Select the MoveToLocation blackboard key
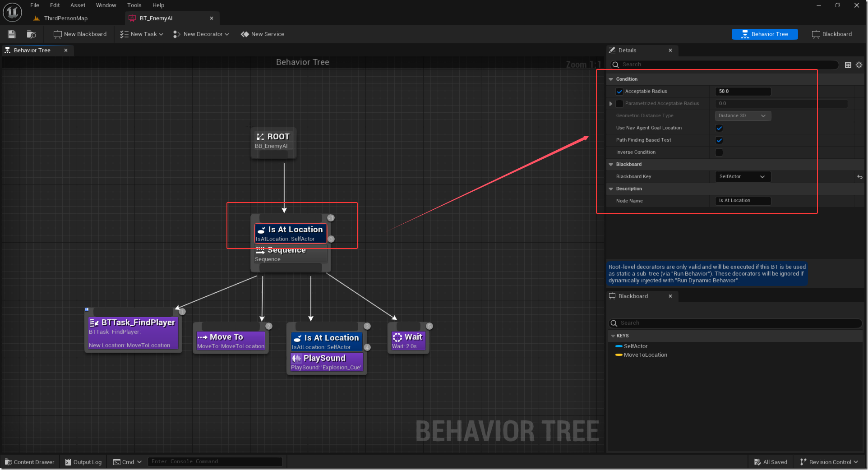Viewport: 868px width, 470px height. [645, 355]
